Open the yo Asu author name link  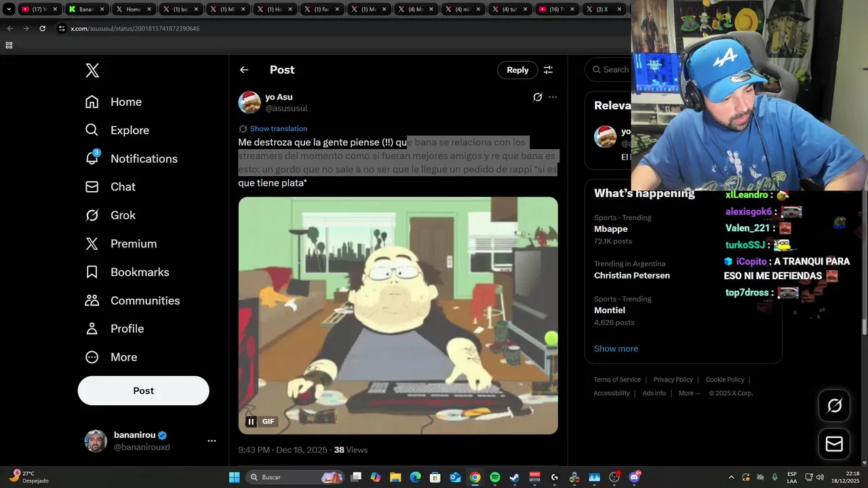(279, 97)
